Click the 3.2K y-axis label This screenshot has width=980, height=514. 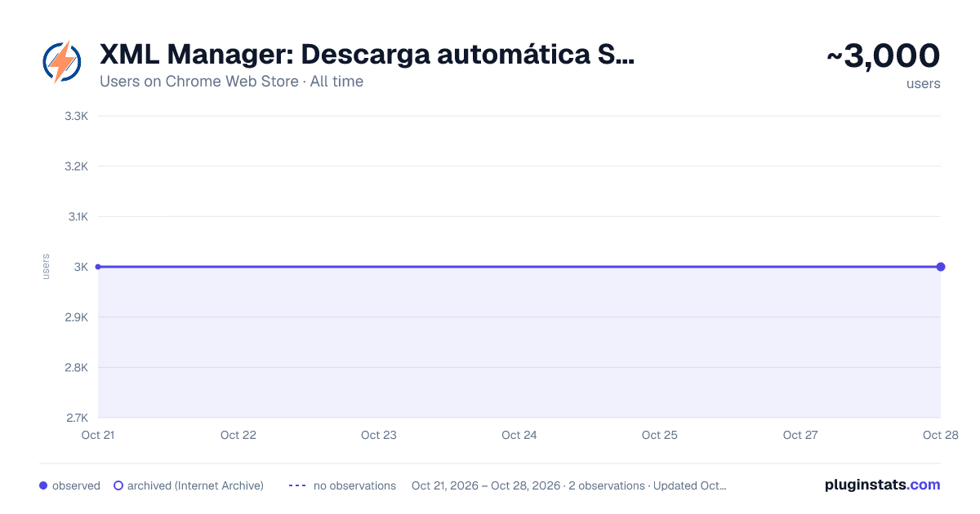tap(76, 166)
